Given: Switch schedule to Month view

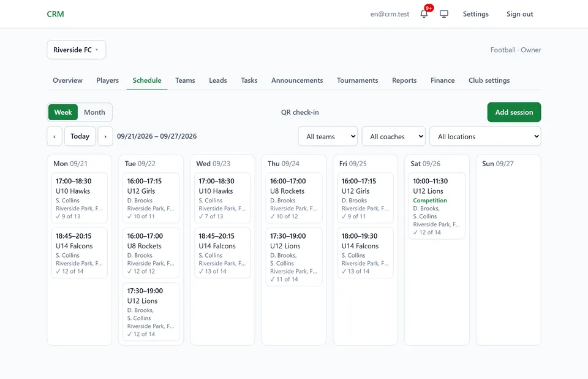Looking at the screenshot, I should [94, 112].
